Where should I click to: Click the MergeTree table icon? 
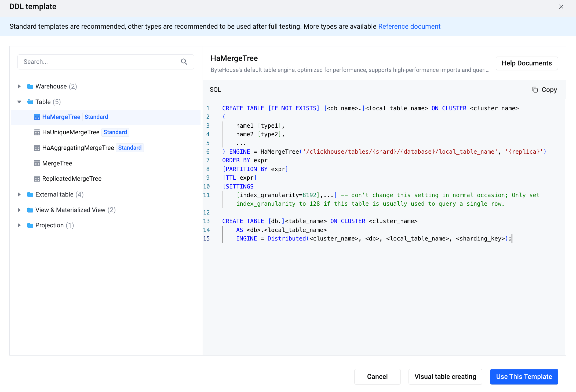coord(37,164)
